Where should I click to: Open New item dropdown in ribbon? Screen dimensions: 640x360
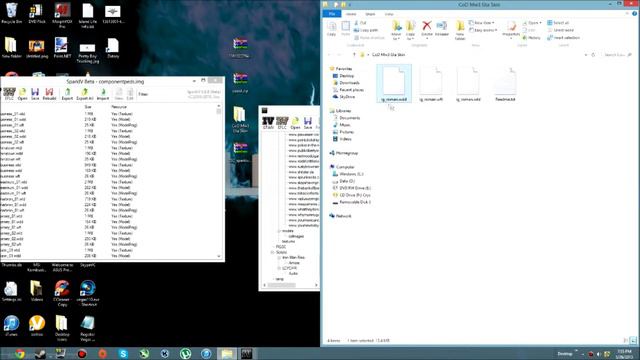click(482, 23)
